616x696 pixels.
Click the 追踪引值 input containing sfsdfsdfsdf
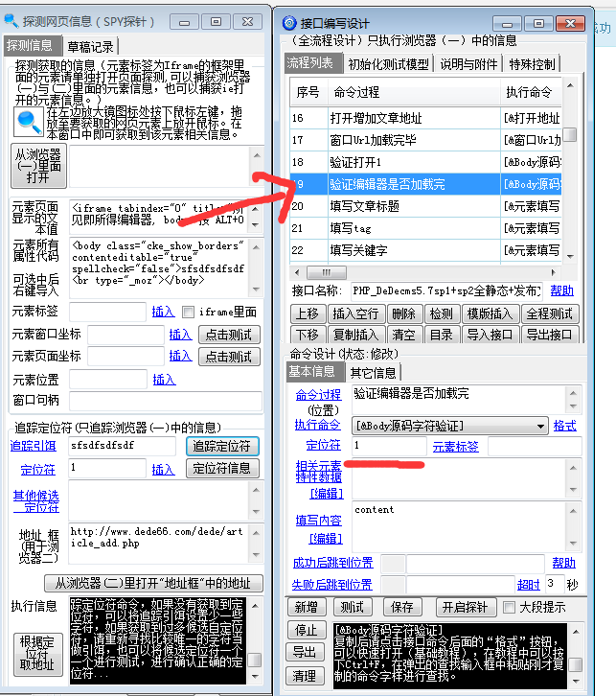[122, 446]
